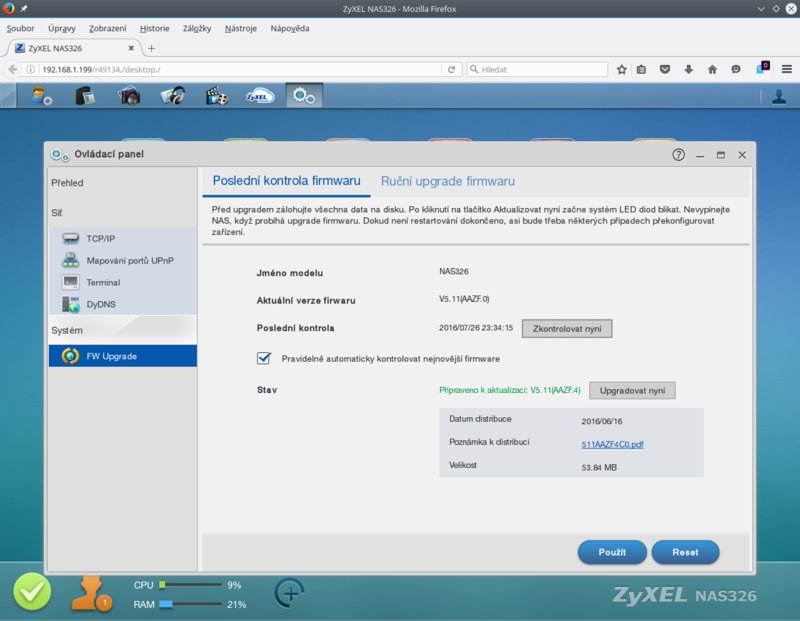Viewport: 800px width, 621px height.
Task: Open the help question mark in Ovládací panel
Action: click(x=678, y=155)
